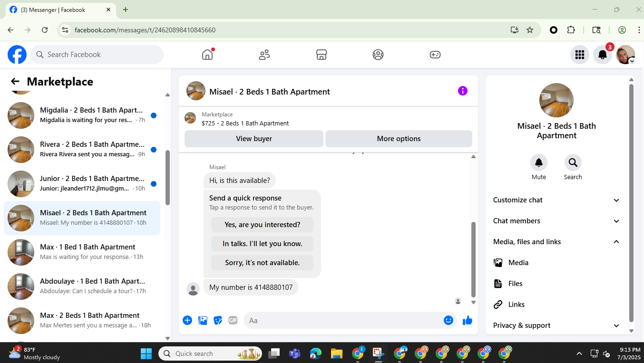The image size is (644, 363).
Task: Open the Friends icon in top navigation
Action: coord(264,55)
